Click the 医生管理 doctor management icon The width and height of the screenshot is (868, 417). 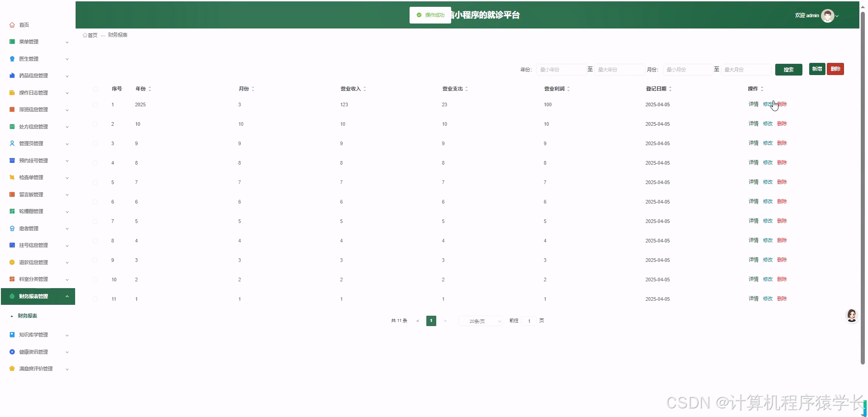click(12, 58)
